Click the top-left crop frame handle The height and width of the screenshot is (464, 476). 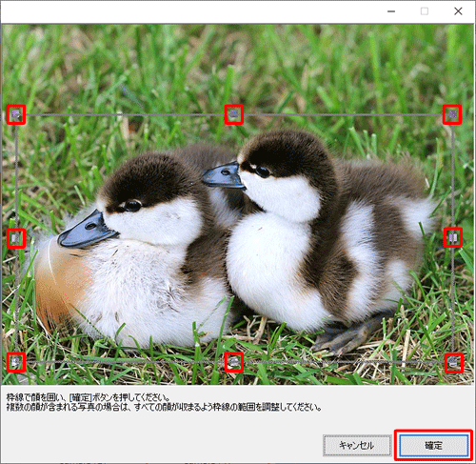click(16, 114)
